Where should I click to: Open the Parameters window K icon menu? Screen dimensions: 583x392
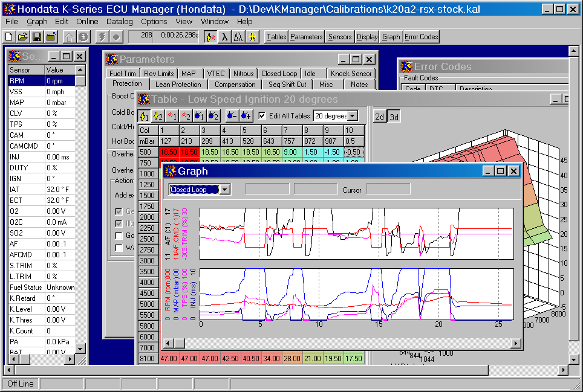pyautogui.click(x=111, y=59)
